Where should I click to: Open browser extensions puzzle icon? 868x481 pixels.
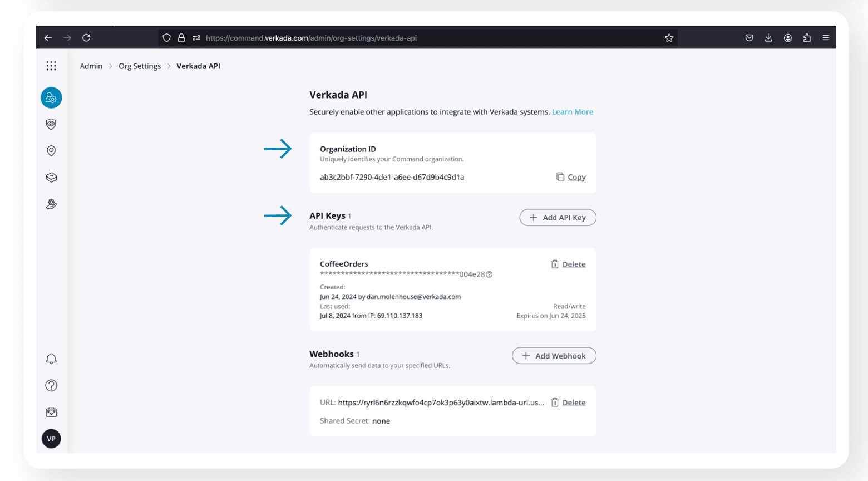point(806,37)
